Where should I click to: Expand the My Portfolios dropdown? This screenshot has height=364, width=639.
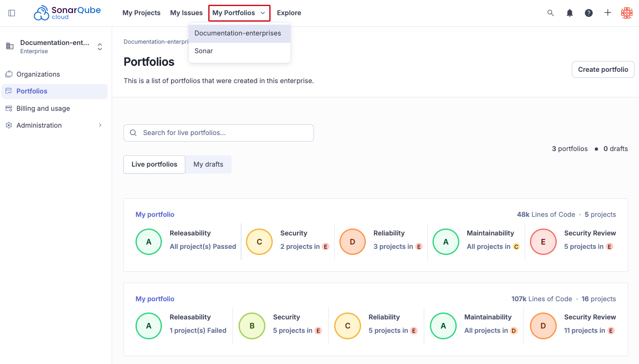click(239, 13)
